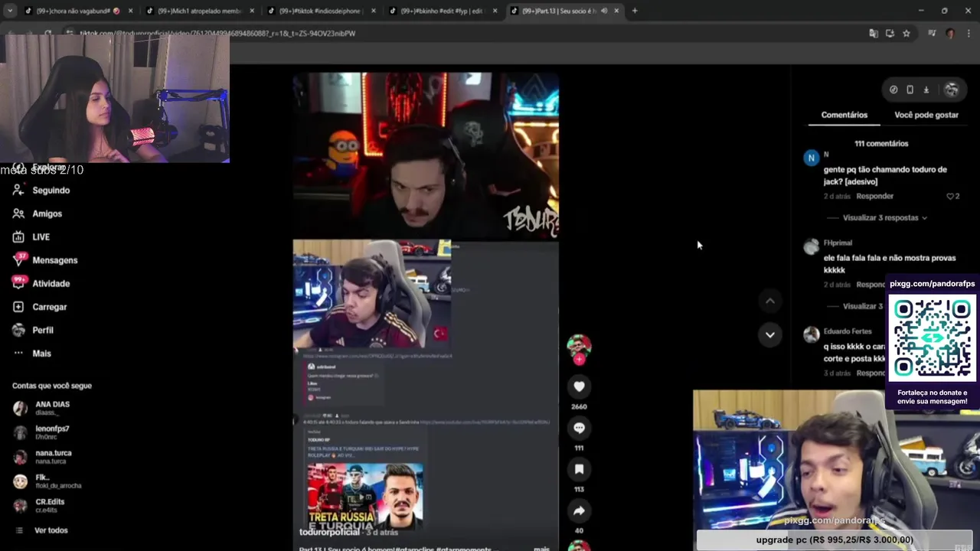Close the active 'Part.13' browser tab

pos(616,11)
